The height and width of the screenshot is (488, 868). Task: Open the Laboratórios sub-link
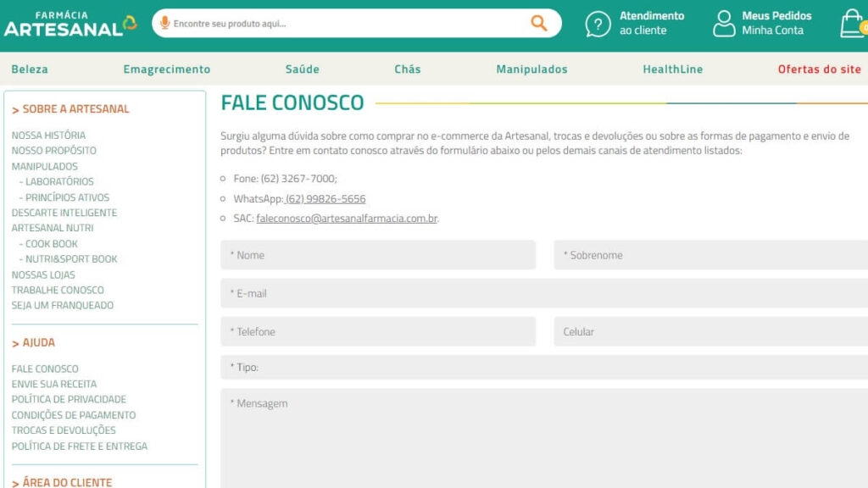tap(57, 181)
